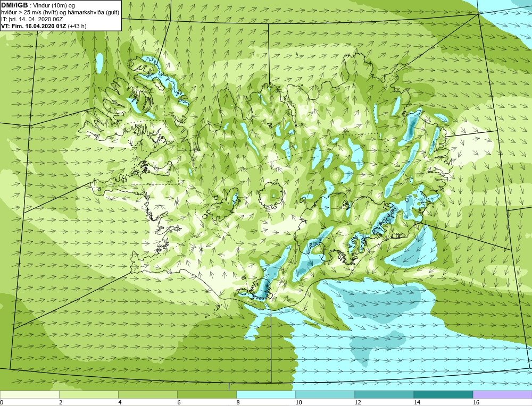The height and width of the screenshot is (406, 532).
Task: Click the 6–8 m/s dark green legend swatch
Action: (x=206, y=394)
